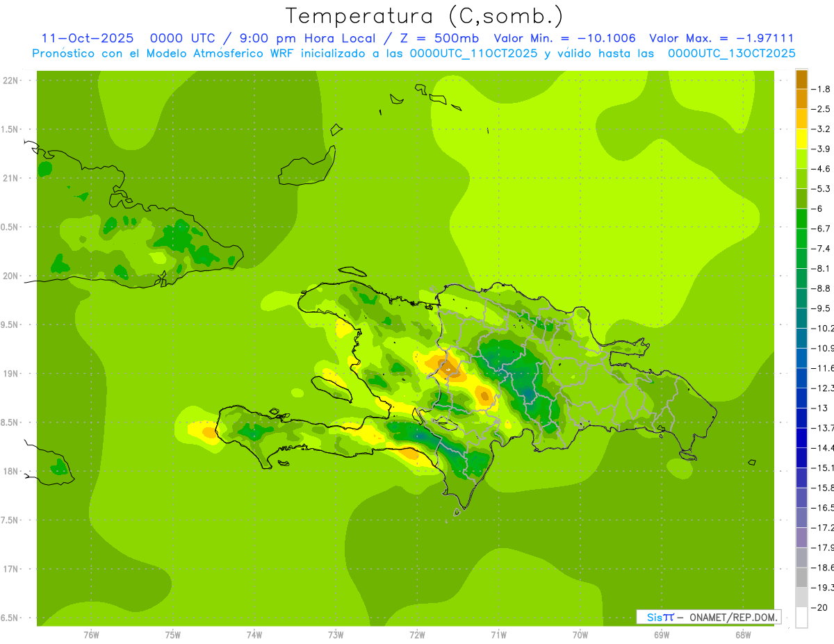Pick the green swatch between -6 and -6.7
Image resolution: width=834 pixels, height=644 pixels.
tap(801, 219)
